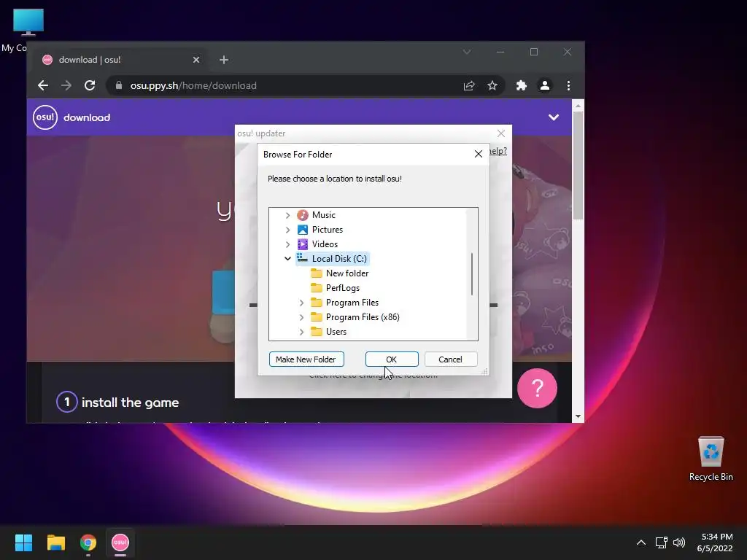Expand the Program Files folder node
This screenshot has height=560, width=747.
click(x=301, y=303)
